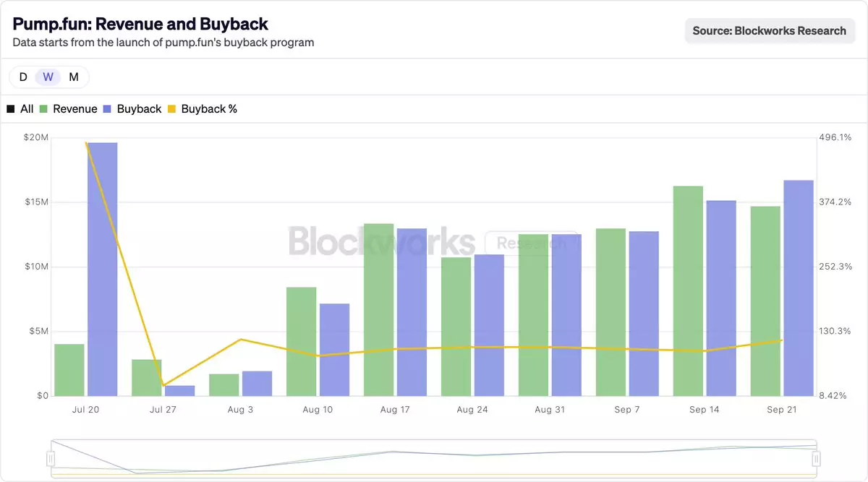Click the green Revenue legend swatch

tap(43, 109)
